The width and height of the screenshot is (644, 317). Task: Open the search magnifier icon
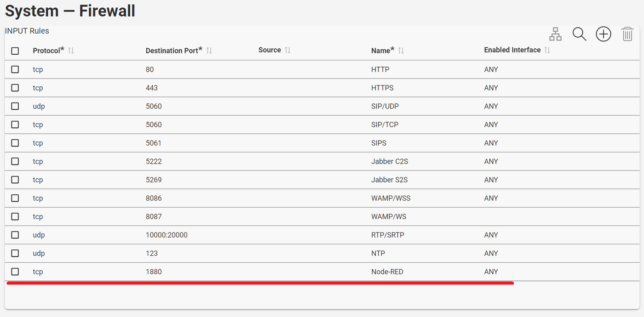coord(579,34)
